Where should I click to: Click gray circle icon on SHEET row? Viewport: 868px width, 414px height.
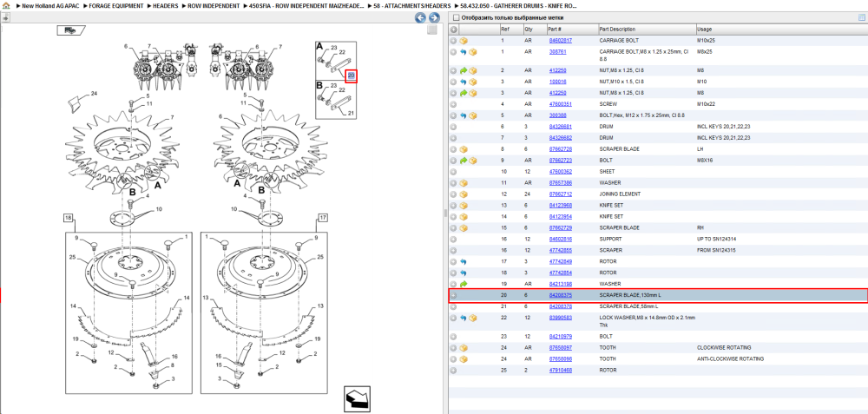[x=453, y=172]
